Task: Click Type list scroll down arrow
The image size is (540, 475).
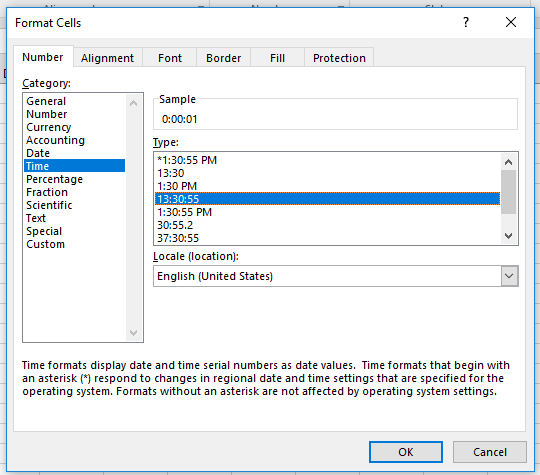Action: pos(508,236)
